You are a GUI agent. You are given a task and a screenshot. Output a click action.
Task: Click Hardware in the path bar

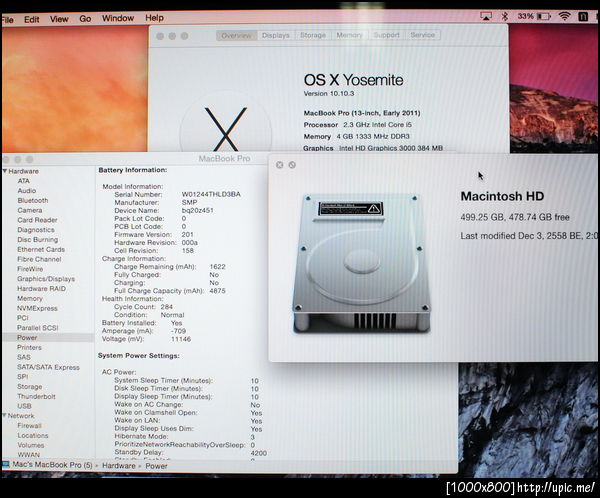coord(119,465)
